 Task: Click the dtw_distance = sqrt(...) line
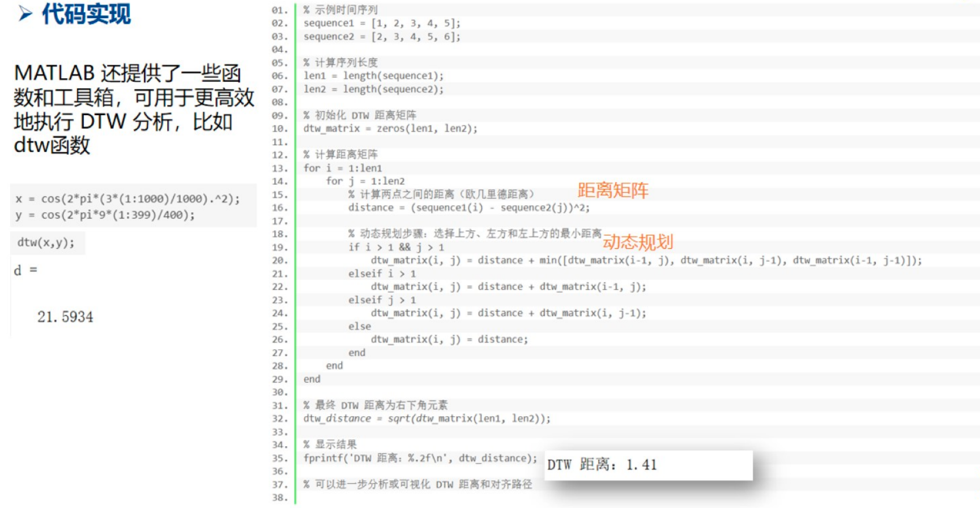(427, 418)
